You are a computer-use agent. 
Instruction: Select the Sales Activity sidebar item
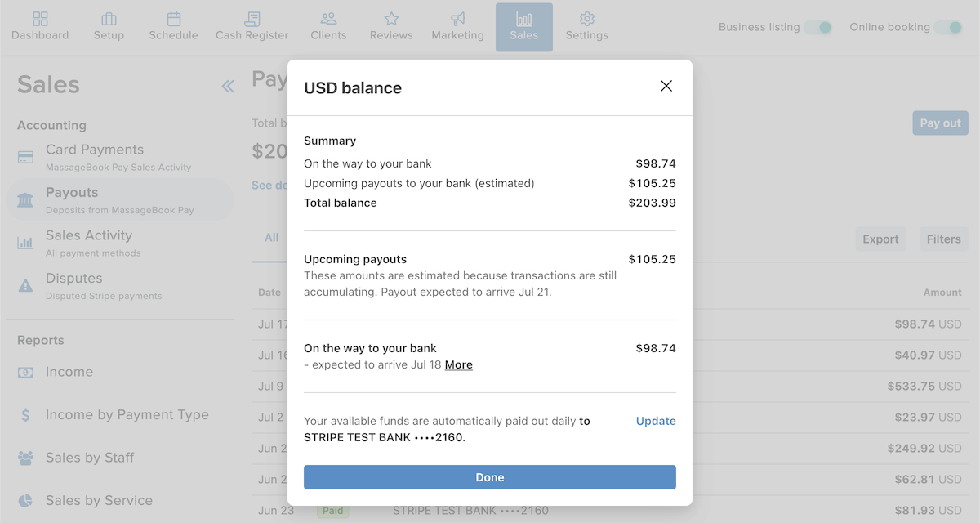pos(119,243)
